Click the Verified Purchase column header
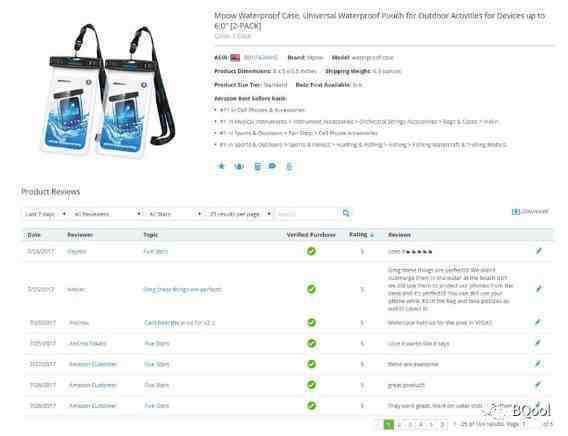This screenshot has height=436, width=568. pyautogui.click(x=311, y=235)
